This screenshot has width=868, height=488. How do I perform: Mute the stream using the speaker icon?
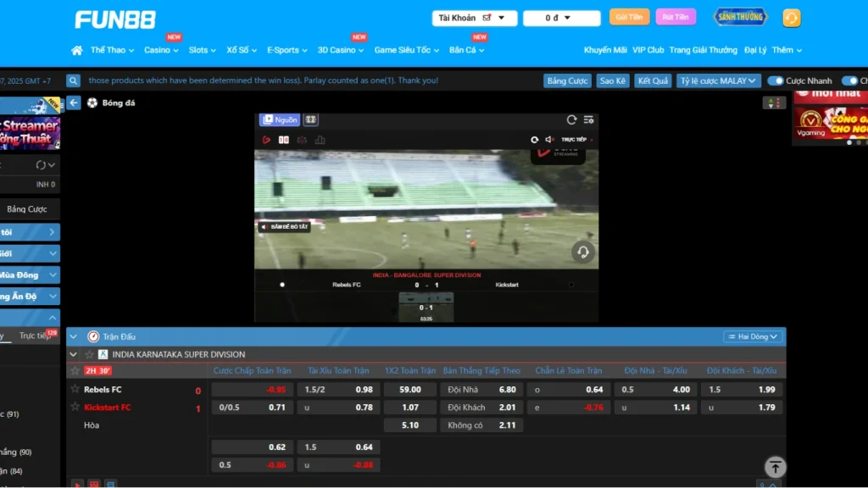tap(549, 140)
